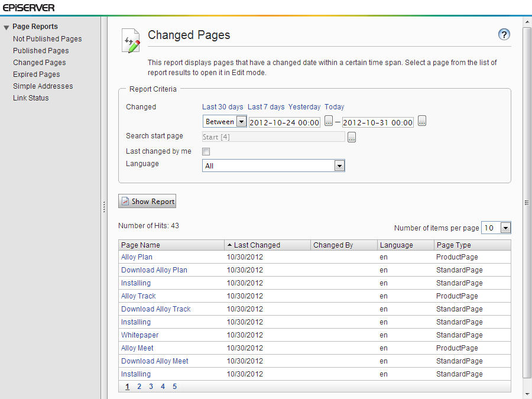This screenshot has height=399, width=532.
Task: Click the vertical scrollbar thumb
Action: point(527,203)
